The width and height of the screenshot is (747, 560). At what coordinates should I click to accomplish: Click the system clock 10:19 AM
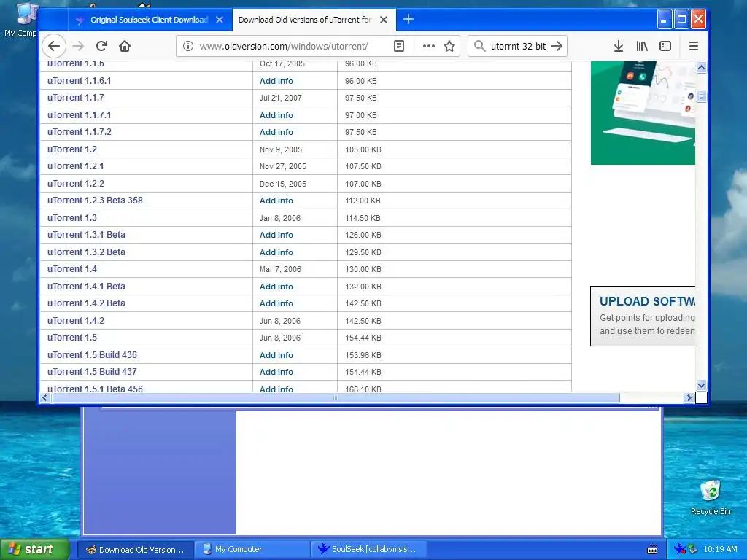[x=720, y=550]
